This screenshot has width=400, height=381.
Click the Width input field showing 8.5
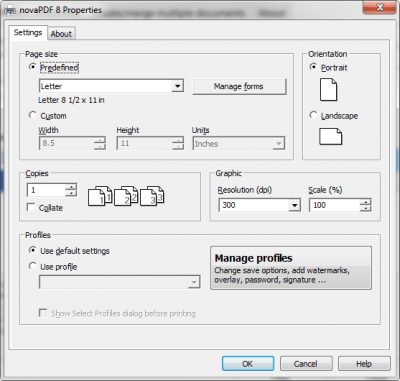tap(67, 143)
